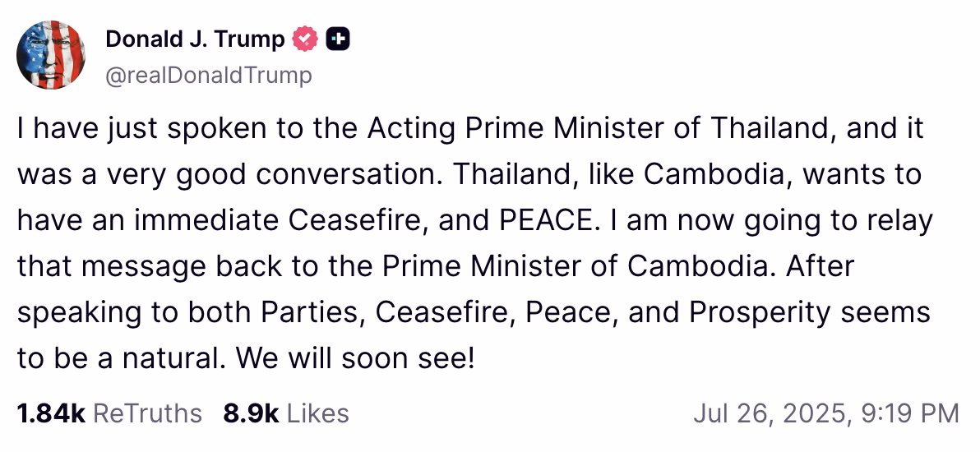Image resolution: width=980 pixels, height=452 pixels.
Task: Click the black plus badge icon
Action: pyautogui.click(x=338, y=39)
